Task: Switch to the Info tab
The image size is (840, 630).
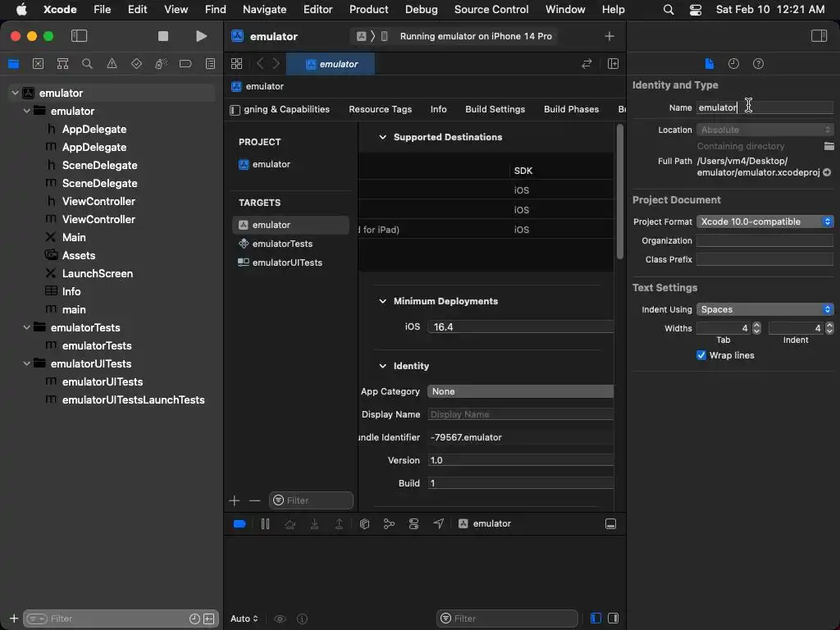Action: [x=438, y=109]
